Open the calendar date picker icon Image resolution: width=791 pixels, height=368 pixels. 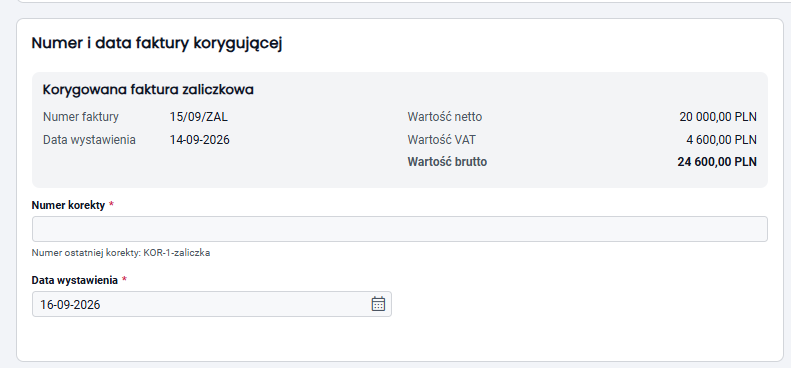pyautogui.click(x=378, y=304)
